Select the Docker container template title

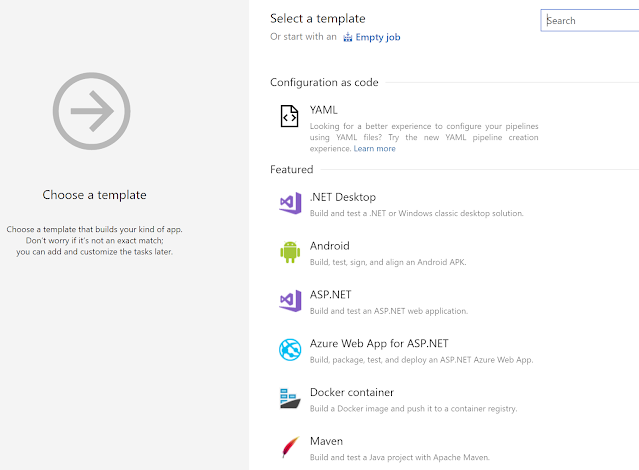352,392
